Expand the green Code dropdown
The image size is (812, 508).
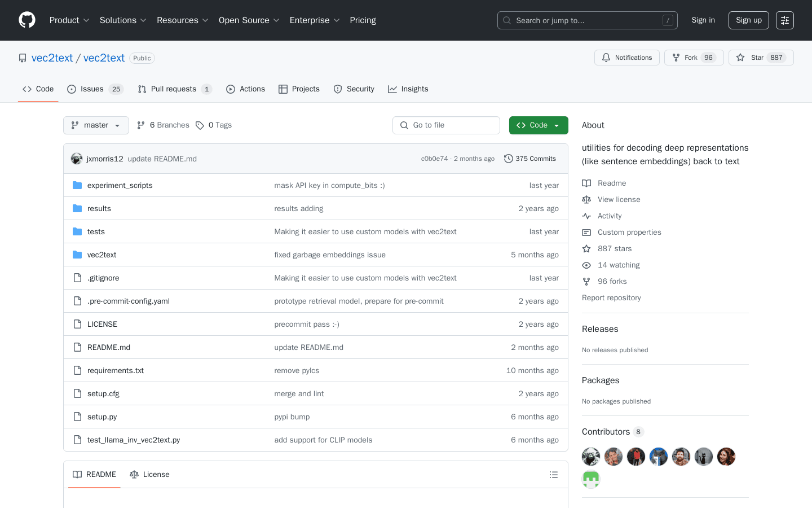[x=538, y=125]
